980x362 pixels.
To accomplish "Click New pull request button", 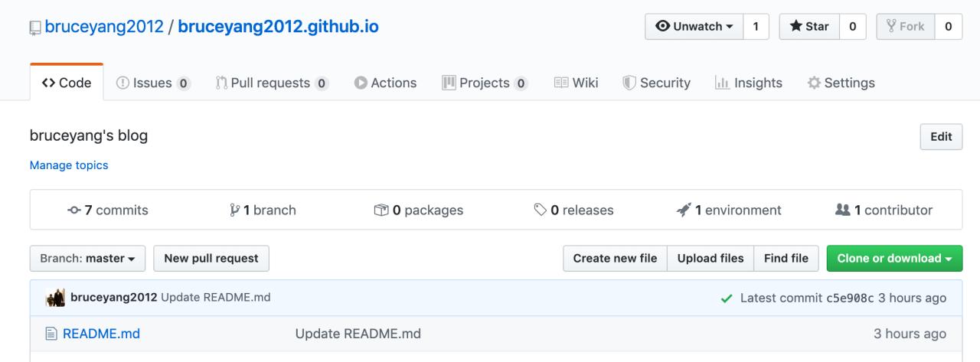I will 211,258.
